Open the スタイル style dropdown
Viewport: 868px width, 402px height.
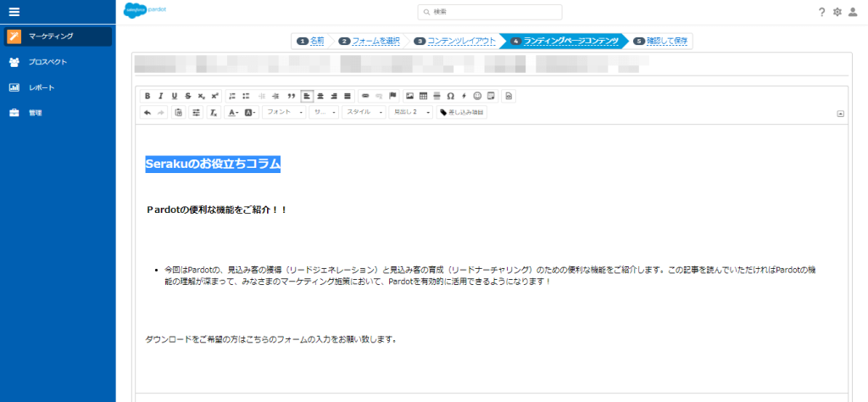click(x=364, y=113)
